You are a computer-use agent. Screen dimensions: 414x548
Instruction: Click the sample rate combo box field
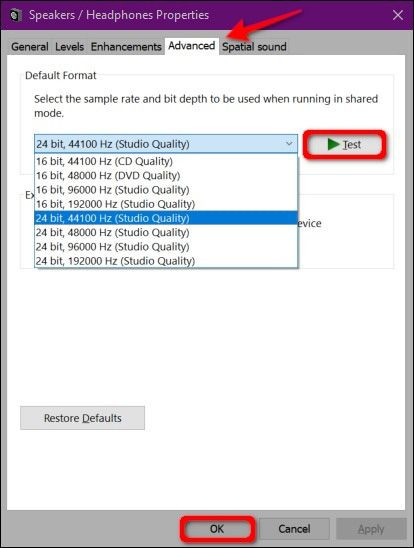166,144
